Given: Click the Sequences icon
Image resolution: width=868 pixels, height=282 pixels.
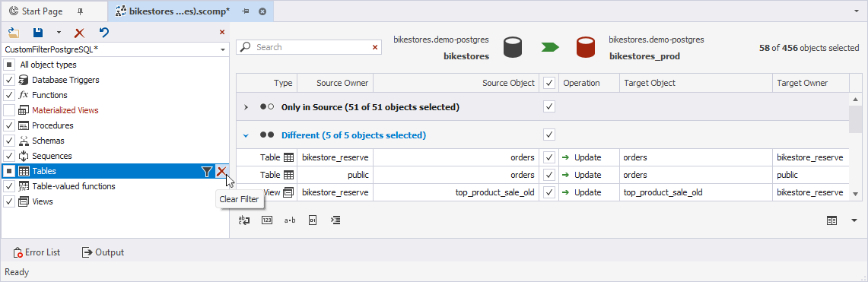Looking at the screenshot, I should tap(24, 156).
